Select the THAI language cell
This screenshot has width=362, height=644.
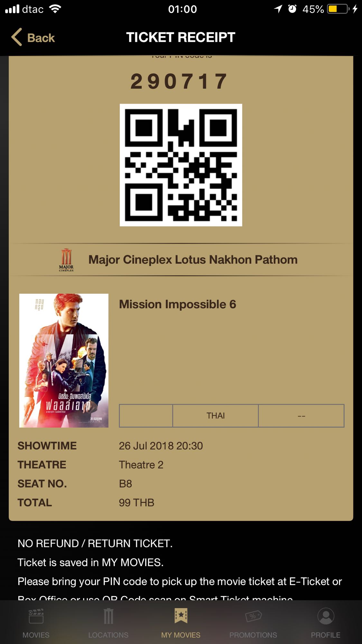[x=216, y=416]
